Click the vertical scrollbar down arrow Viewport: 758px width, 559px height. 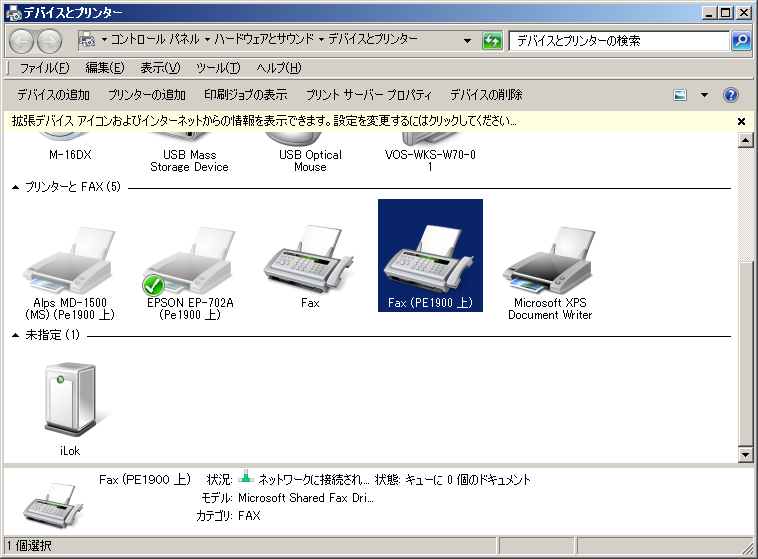pyautogui.click(x=744, y=455)
